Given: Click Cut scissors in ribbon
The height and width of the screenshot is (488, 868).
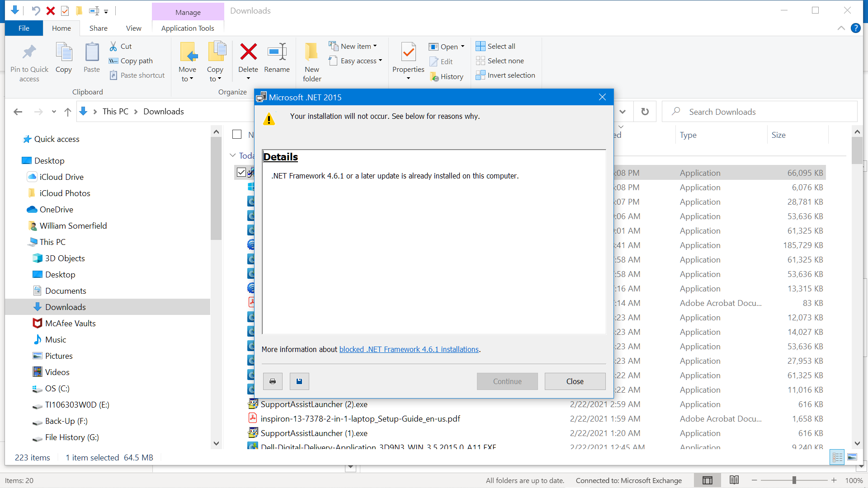Looking at the screenshot, I should [121, 46].
